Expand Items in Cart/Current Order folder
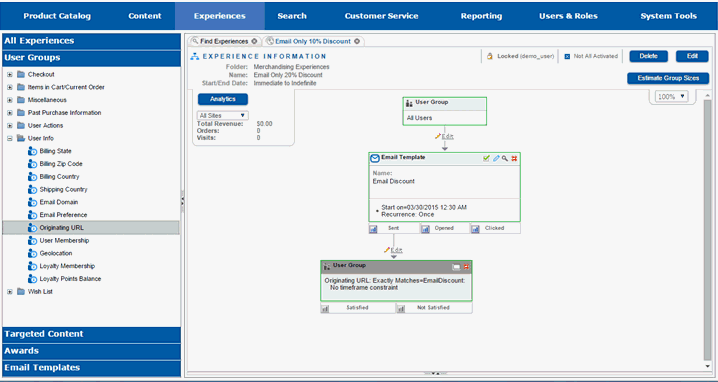 coord(10,87)
